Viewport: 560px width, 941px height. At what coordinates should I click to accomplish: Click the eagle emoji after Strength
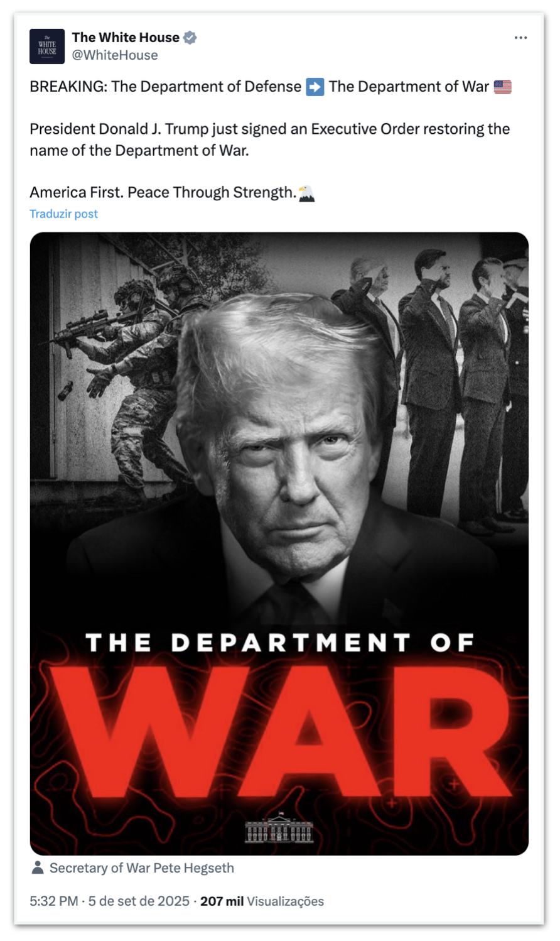pyautogui.click(x=306, y=193)
